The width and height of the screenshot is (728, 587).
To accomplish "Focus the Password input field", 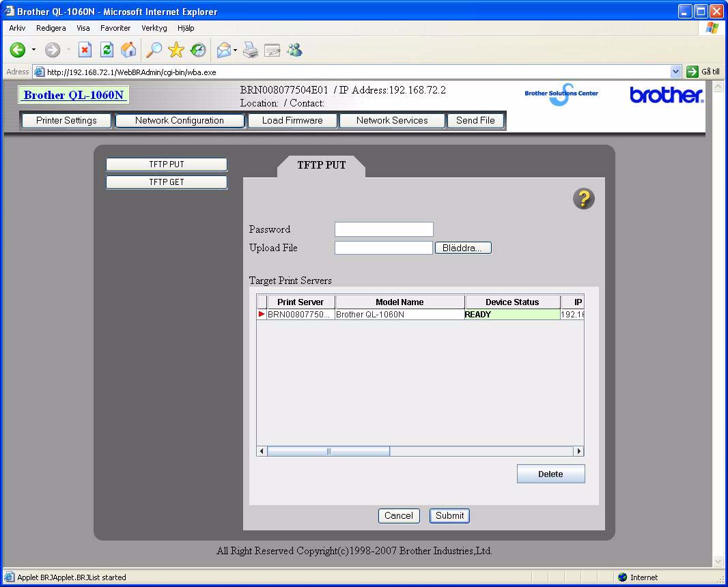I will click(x=384, y=229).
